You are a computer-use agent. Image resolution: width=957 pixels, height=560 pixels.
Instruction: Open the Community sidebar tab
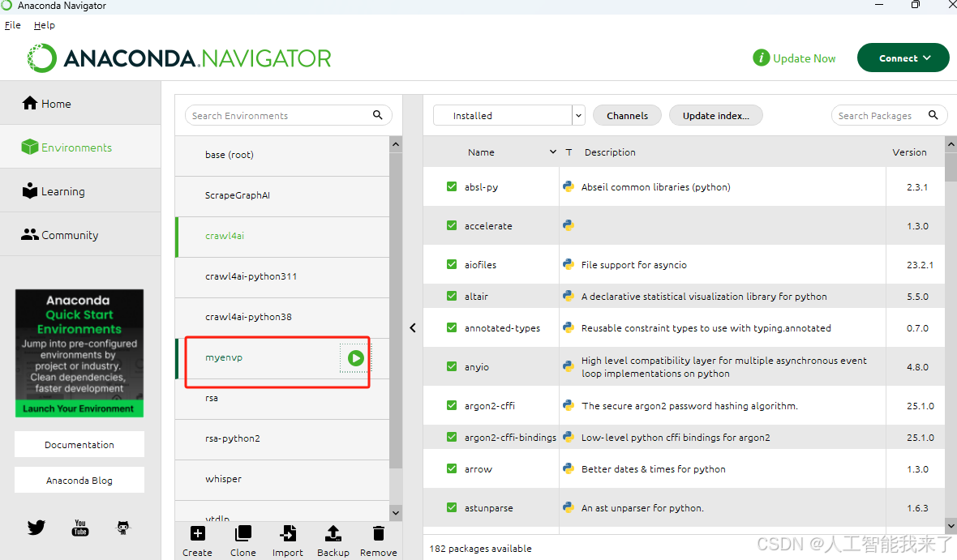click(x=80, y=235)
